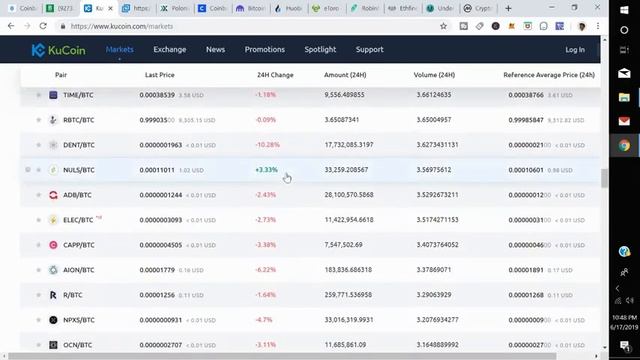640x360 pixels.
Task: Click the Windows Start button
Action: pos(624,10)
